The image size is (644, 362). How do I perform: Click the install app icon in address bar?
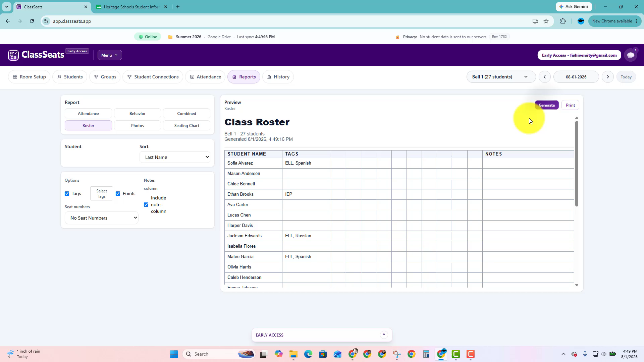[535, 21]
